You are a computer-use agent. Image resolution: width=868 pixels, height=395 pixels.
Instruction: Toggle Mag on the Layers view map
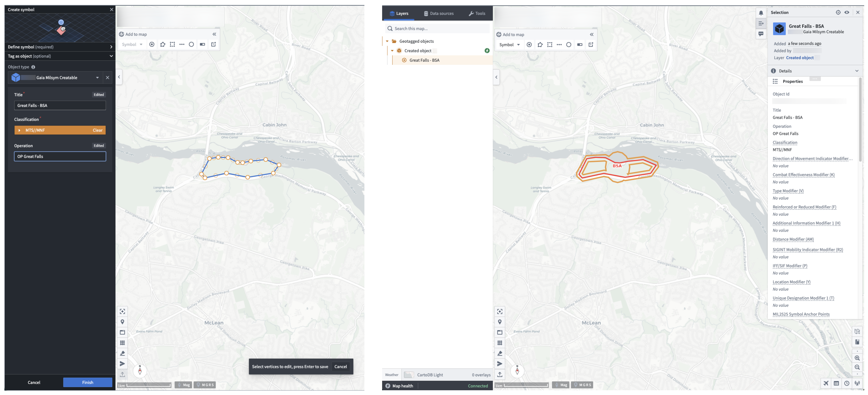(x=561, y=385)
